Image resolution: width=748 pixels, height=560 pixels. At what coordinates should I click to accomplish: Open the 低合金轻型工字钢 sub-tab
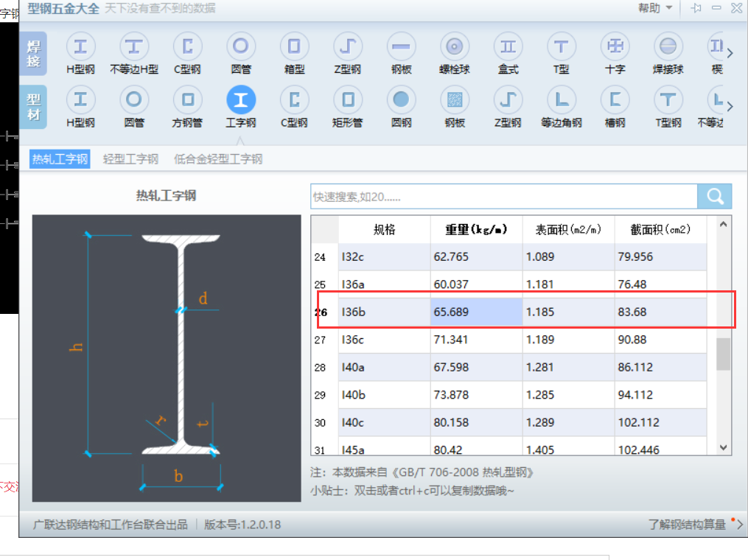pyautogui.click(x=218, y=159)
